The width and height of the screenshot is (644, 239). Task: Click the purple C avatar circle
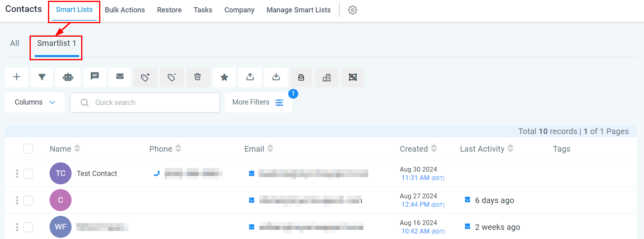point(60,200)
